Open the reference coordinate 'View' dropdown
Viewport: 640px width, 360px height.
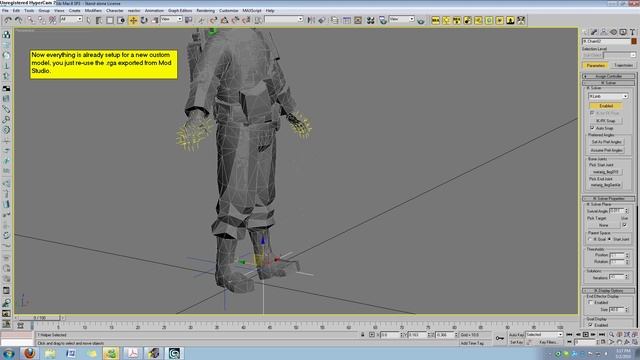pyautogui.click(x=171, y=19)
